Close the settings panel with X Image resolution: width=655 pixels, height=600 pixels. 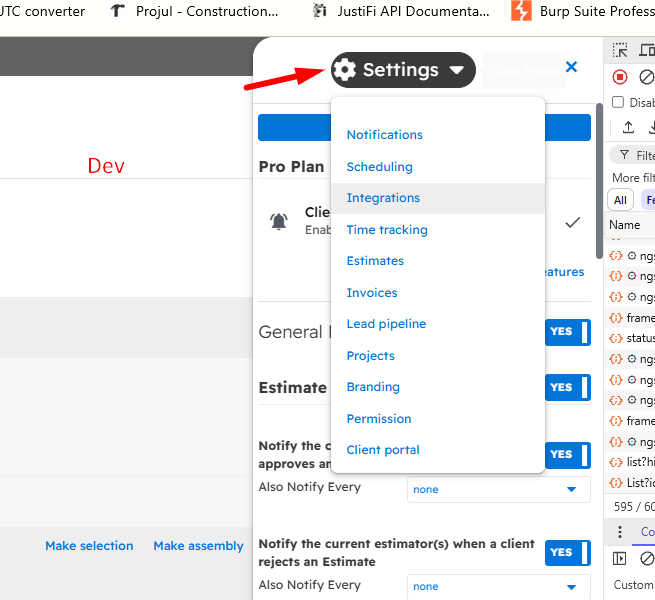coord(571,67)
